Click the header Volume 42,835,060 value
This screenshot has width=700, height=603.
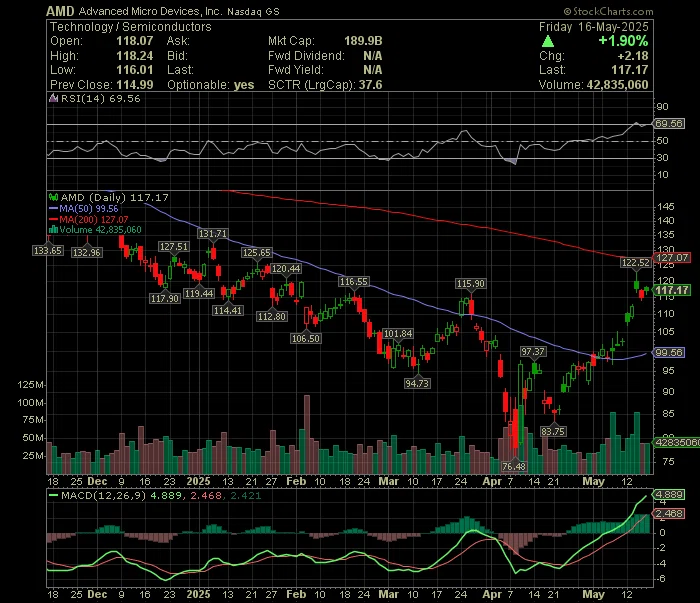coord(617,85)
